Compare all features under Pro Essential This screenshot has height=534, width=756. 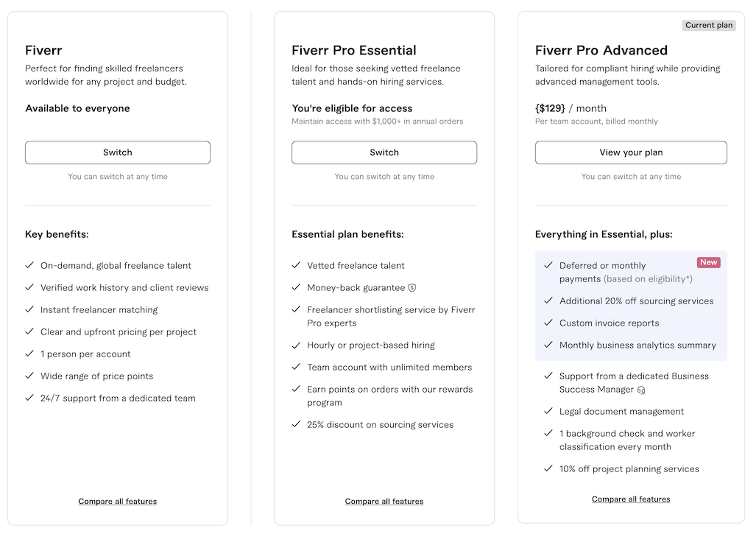(x=384, y=502)
